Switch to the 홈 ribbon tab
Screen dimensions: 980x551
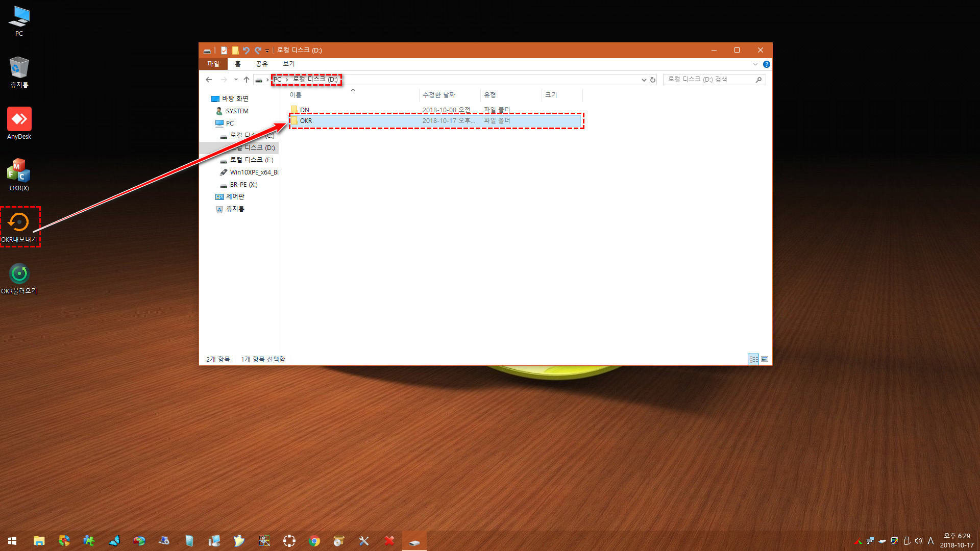[238, 64]
